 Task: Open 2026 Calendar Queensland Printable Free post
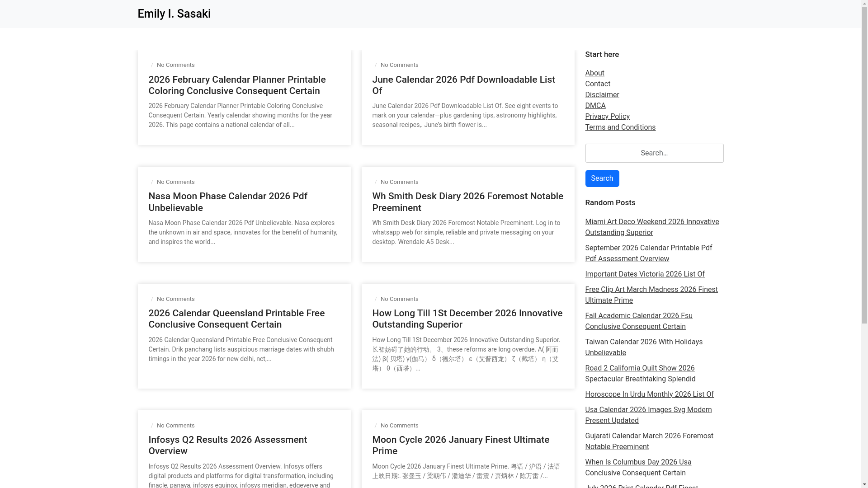[x=236, y=319]
